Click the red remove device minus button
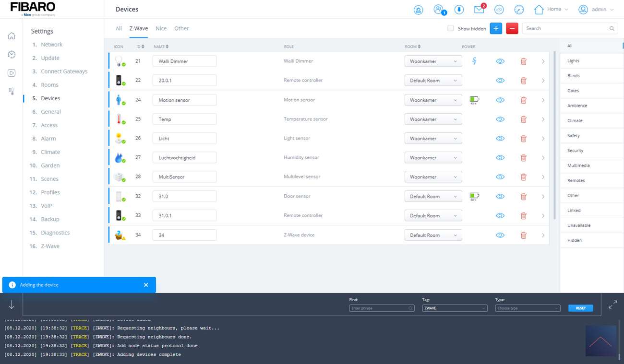 click(512, 28)
